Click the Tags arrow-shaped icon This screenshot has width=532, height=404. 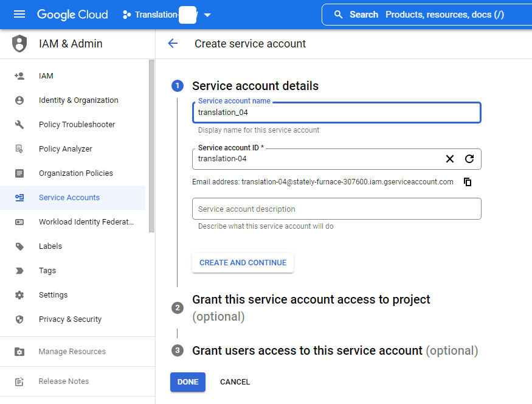pyautogui.click(x=19, y=271)
